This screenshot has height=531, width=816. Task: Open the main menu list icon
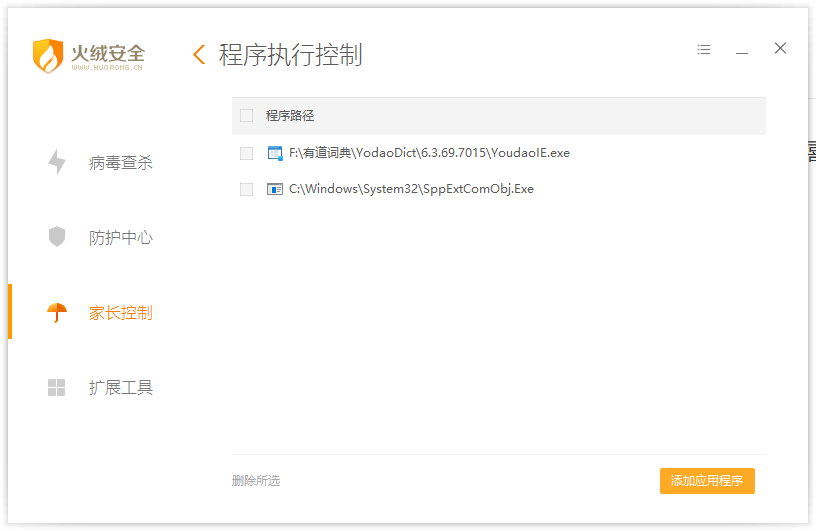coord(704,49)
